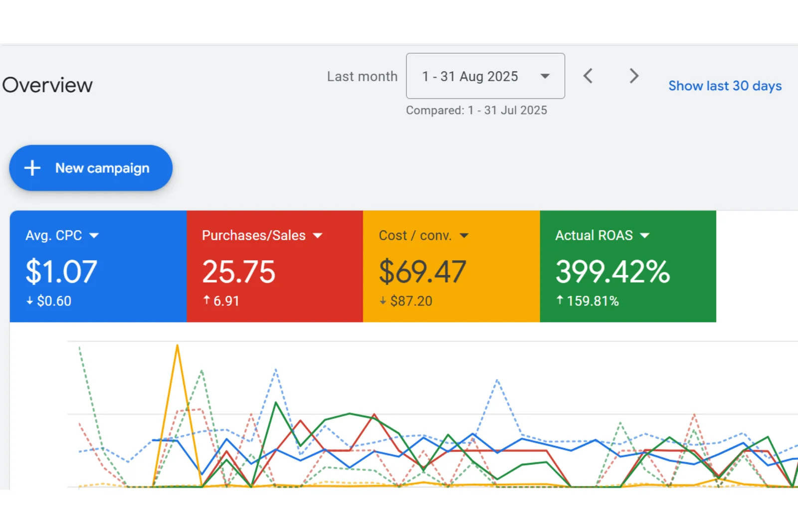Viewport: 798px width, 532px height.
Task: Click the down arrow beside $87.20 change
Action: pos(383,301)
